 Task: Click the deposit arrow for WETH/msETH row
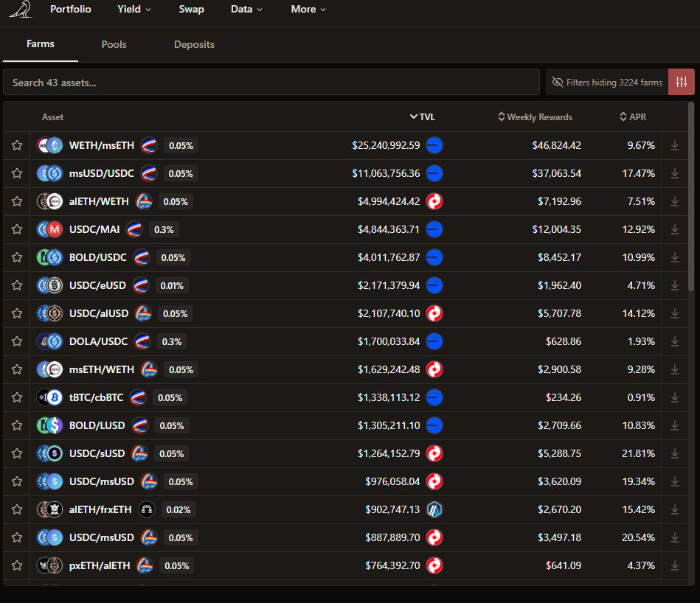click(x=674, y=146)
